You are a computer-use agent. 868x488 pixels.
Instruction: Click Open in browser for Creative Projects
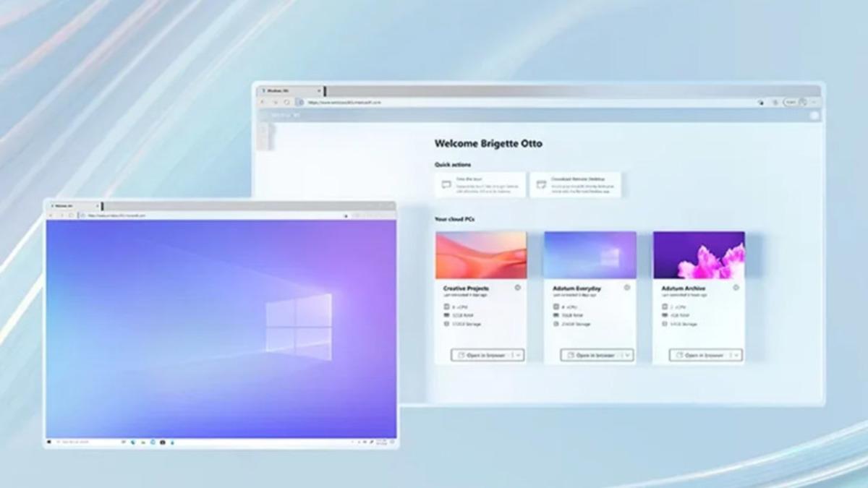481,355
